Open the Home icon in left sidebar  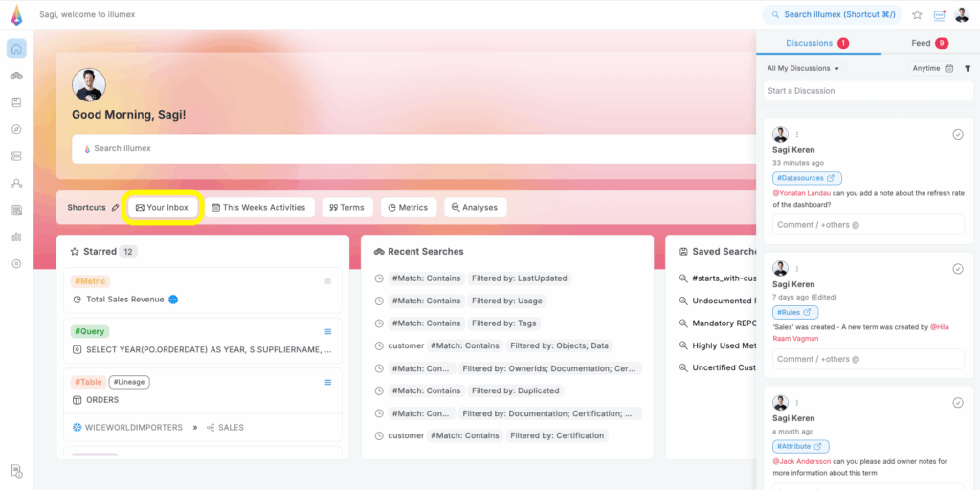point(16,50)
